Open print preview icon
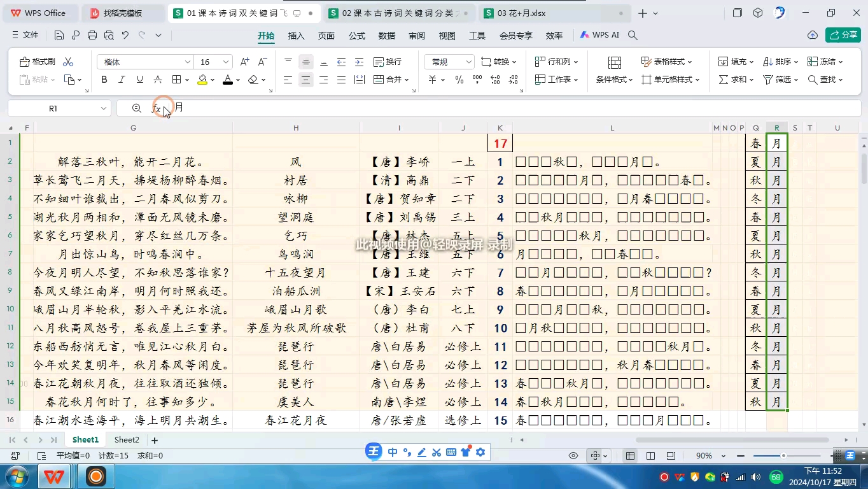The width and height of the screenshot is (868, 489). 109,35
